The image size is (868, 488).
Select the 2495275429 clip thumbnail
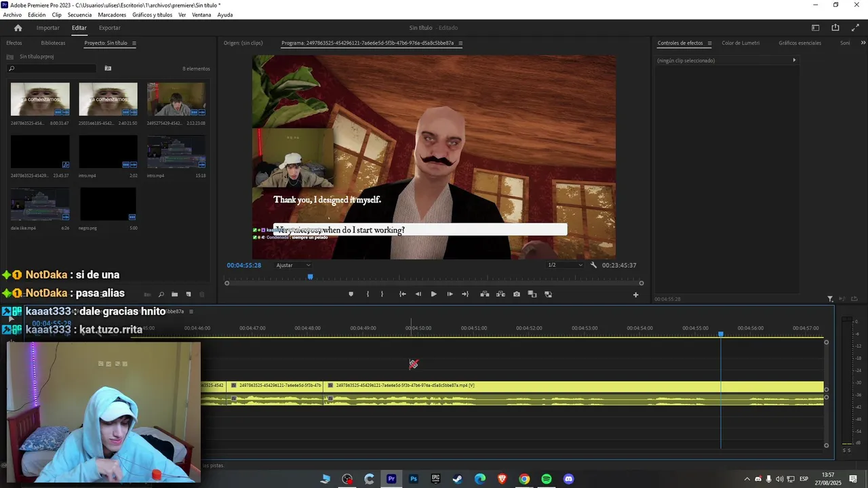pos(176,100)
